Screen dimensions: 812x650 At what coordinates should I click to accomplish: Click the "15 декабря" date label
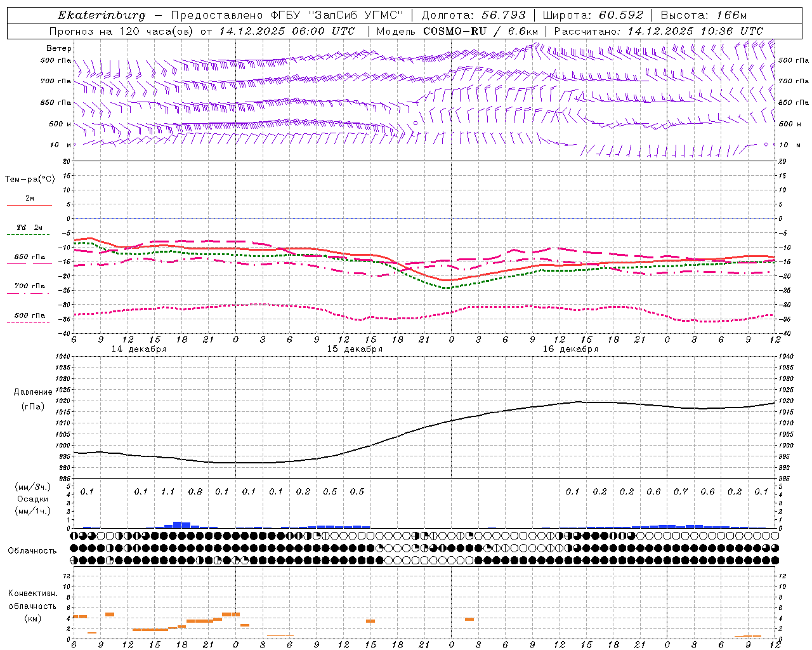tap(355, 349)
